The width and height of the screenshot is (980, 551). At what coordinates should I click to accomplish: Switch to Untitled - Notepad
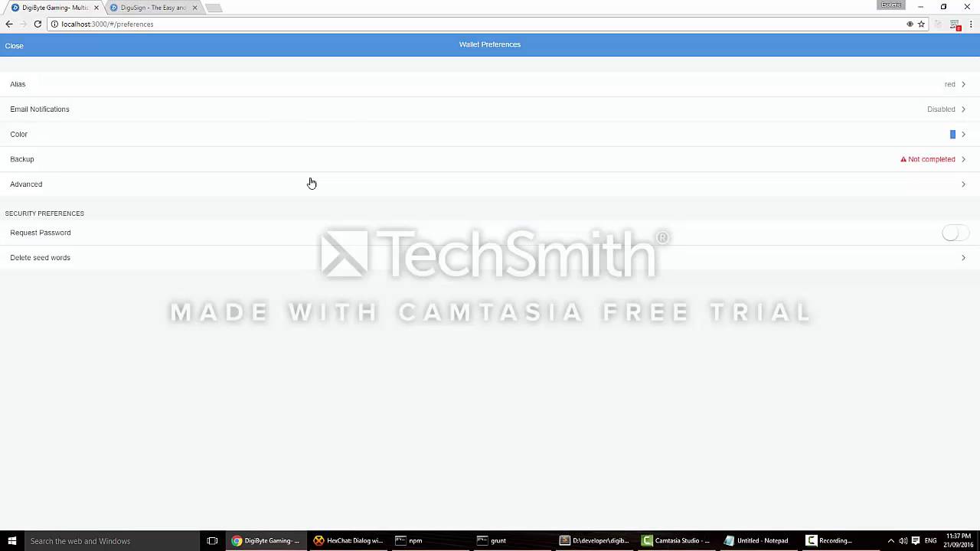[758, 540]
